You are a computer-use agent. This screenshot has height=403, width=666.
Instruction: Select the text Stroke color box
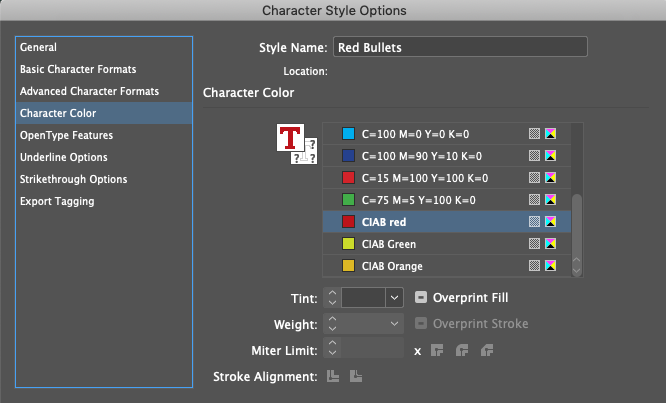click(x=308, y=154)
